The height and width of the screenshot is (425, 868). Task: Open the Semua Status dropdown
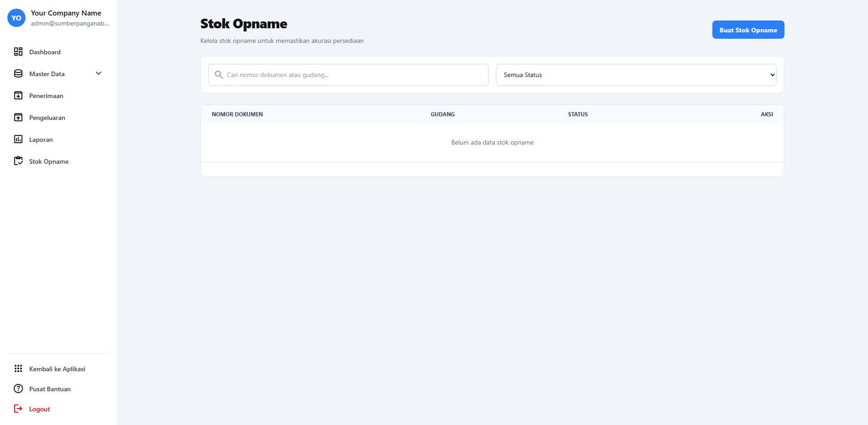pyautogui.click(x=636, y=75)
